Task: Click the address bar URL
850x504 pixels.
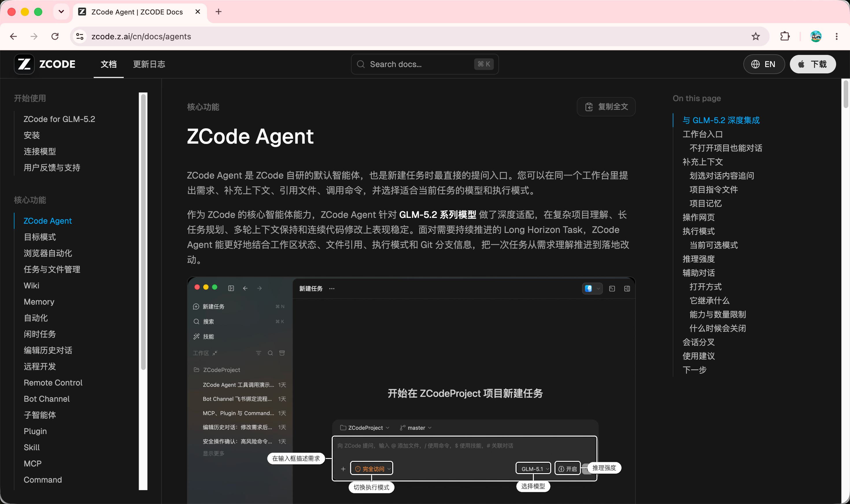Action: click(x=141, y=36)
